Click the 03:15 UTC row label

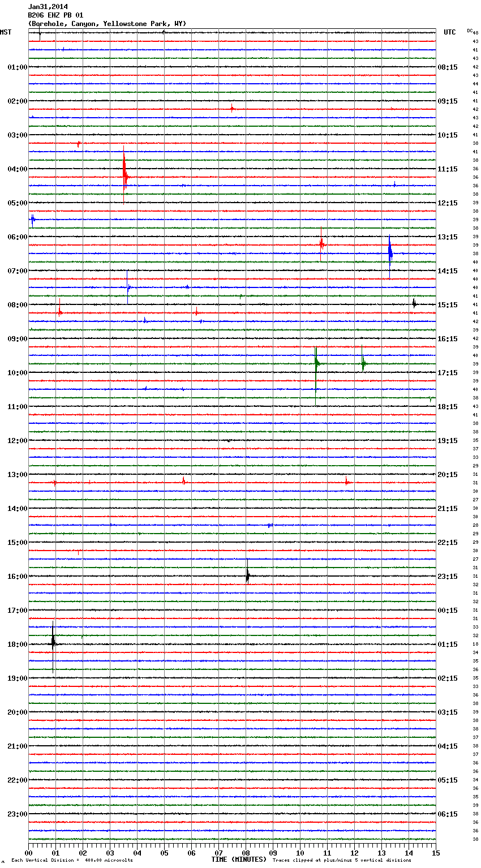(x=448, y=712)
